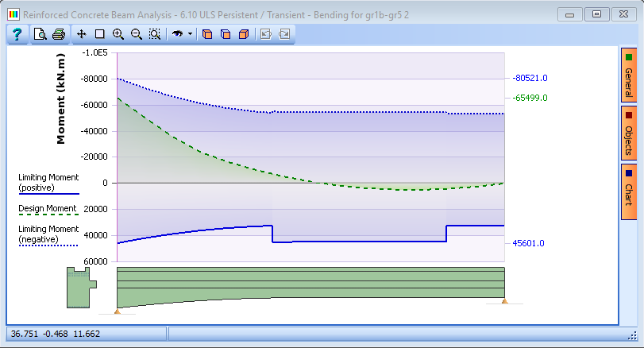Select the Pan tool

pyautogui.click(x=81, y=34)
